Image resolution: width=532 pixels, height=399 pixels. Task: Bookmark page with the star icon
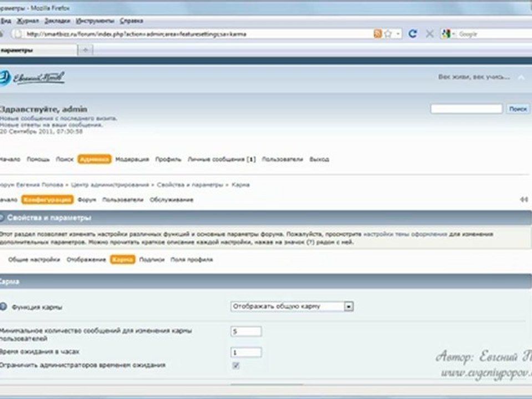pos(388,34)
